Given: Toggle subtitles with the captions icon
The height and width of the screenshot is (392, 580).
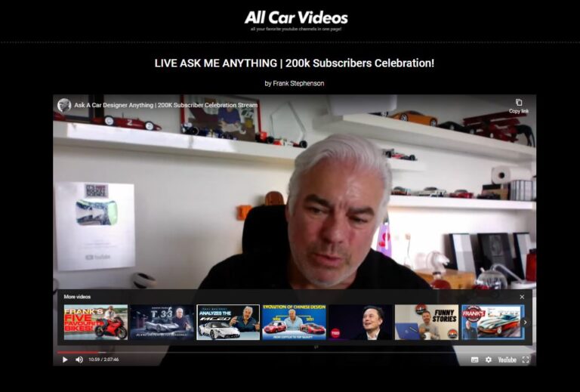Looking at the screenshot, I should (x=474, y=360).
